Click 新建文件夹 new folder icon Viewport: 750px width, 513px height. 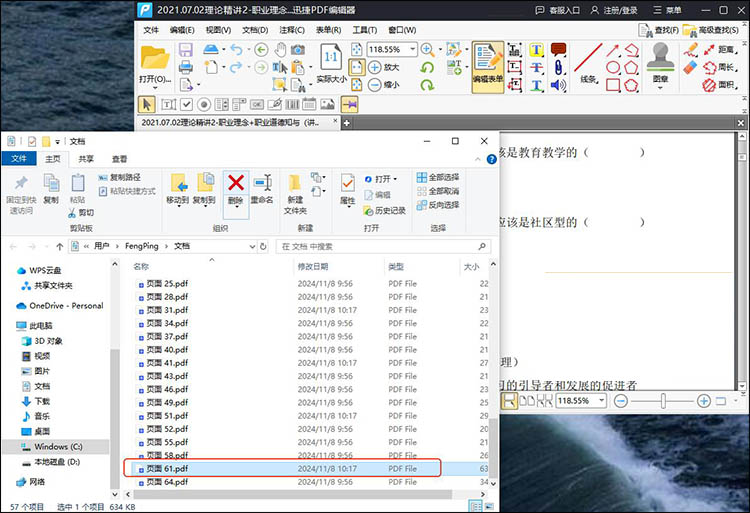pyautogui.click(x=295, y=194)
